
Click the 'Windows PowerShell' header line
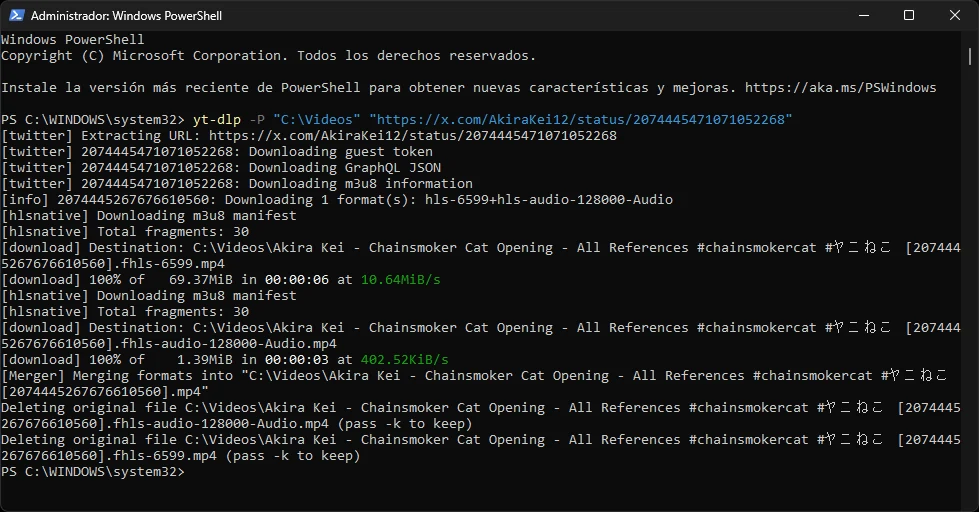click(x=72, y=39)
